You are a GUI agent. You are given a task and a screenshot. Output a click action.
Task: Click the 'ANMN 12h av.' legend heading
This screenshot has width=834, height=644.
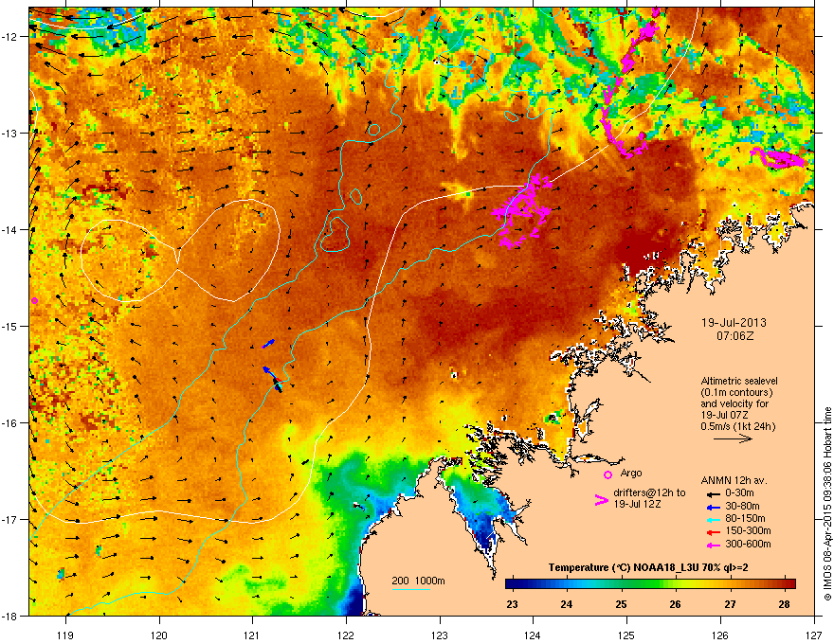pos(734,481)
